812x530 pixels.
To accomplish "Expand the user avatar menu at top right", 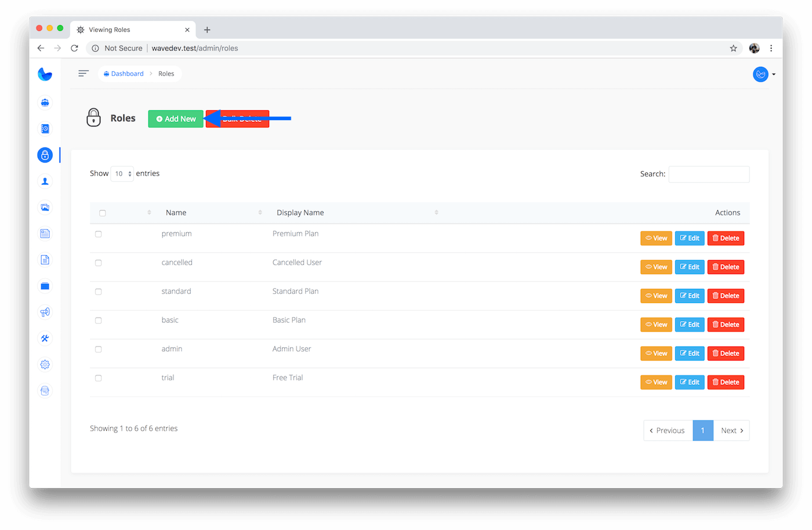I will [763, 74].
